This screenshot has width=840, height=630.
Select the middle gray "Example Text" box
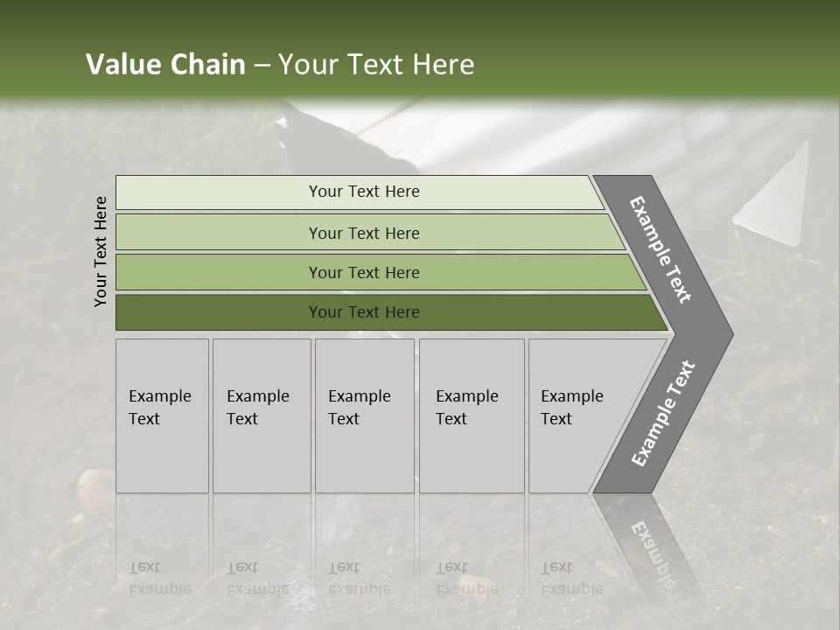pyautogui.click(x=362, y=416)
